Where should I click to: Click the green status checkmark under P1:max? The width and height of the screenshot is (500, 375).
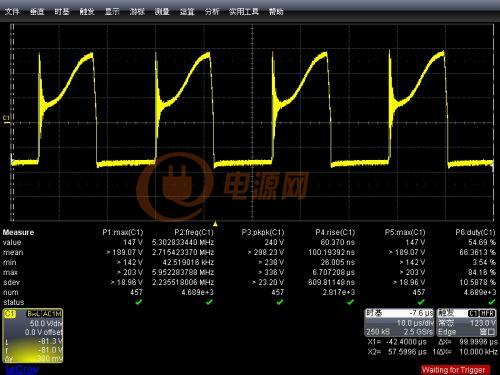(x=139, y=302)
